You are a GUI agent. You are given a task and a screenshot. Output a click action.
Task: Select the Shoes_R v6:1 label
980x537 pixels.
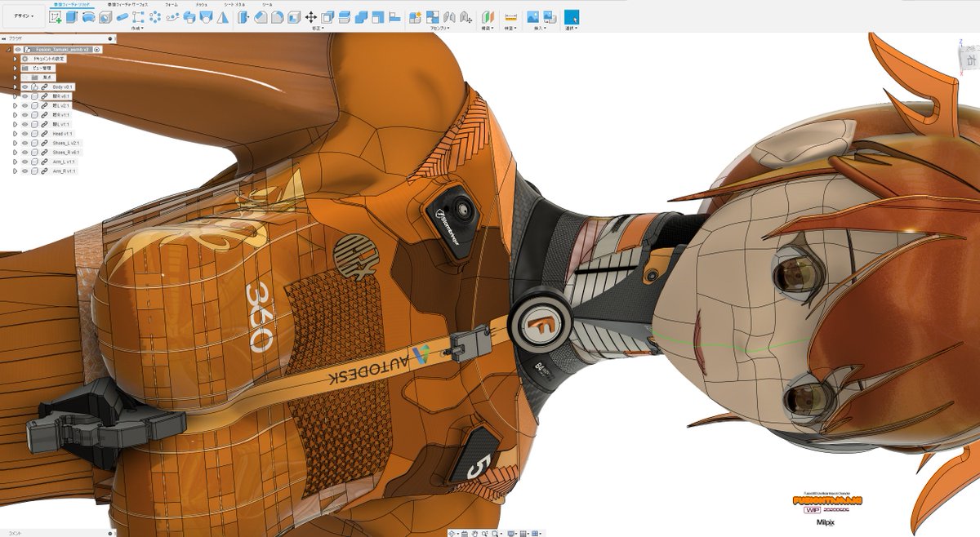pyautogui.click(x=66, y=153)
